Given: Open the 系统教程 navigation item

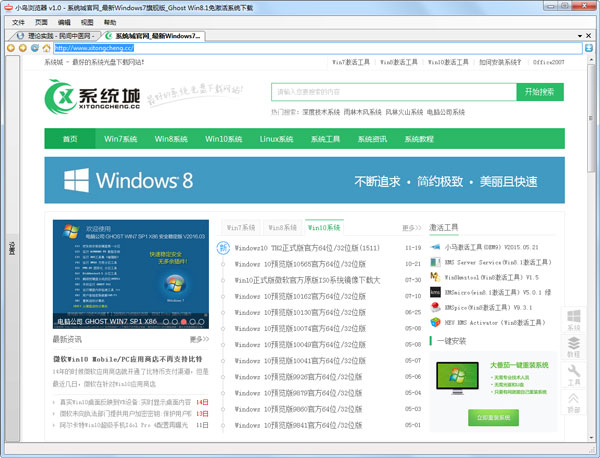Looking at the screenshot, I should point(419,139).
